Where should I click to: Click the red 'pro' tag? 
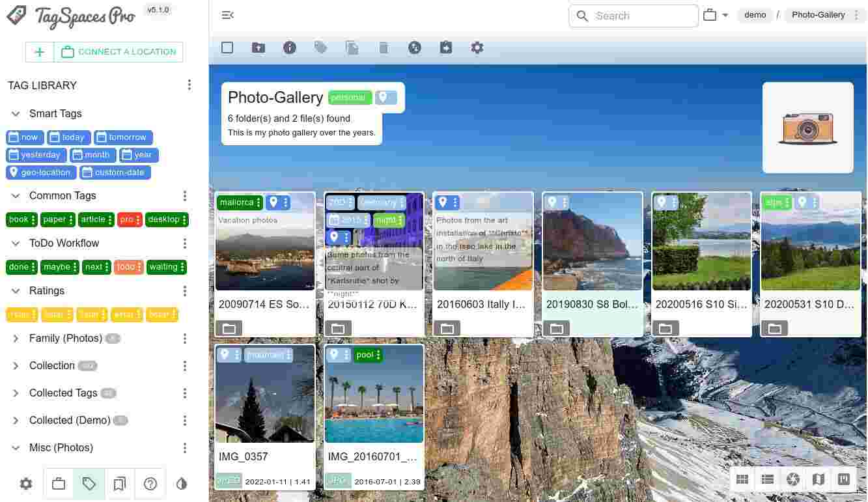(130, 219)
